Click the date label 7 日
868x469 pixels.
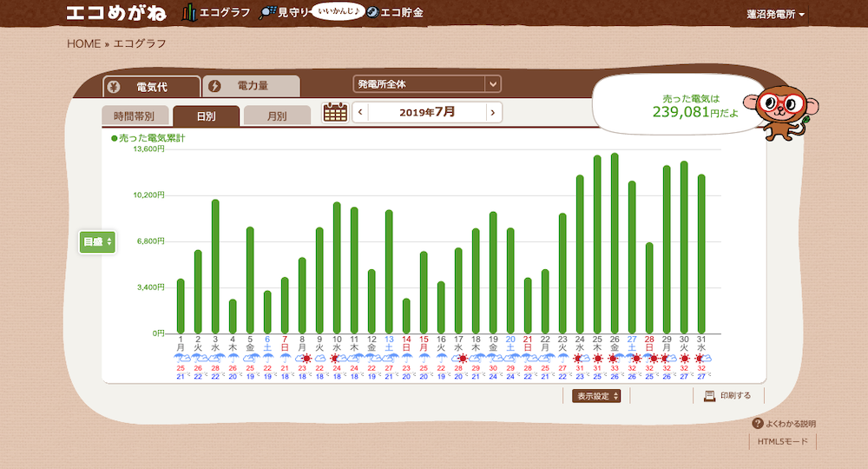coord(285,343)
